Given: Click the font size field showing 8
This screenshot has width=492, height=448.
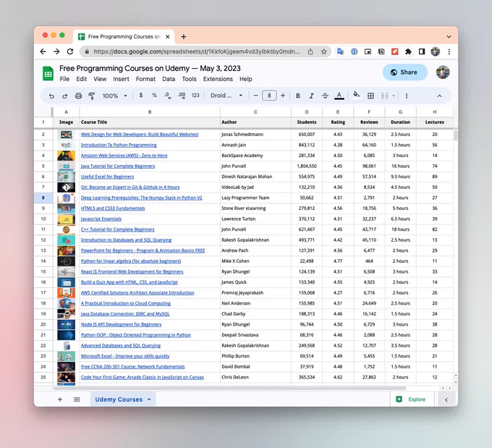Looking at the screenshot, I should point(269,96).
